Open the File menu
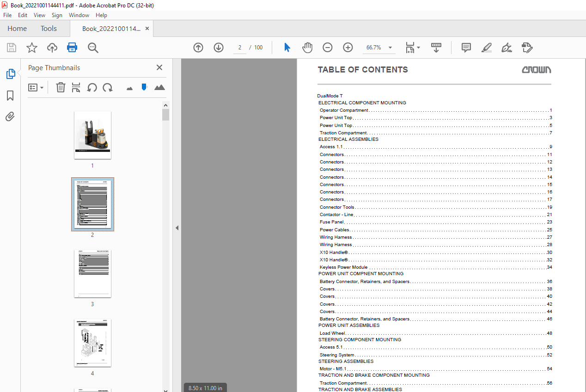Screen dimensions: 586x392 click(x=7, y=15)
